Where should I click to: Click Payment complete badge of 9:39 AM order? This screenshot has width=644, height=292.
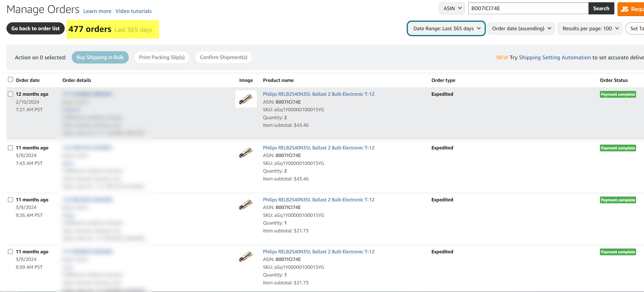click(x=618, y=252)
